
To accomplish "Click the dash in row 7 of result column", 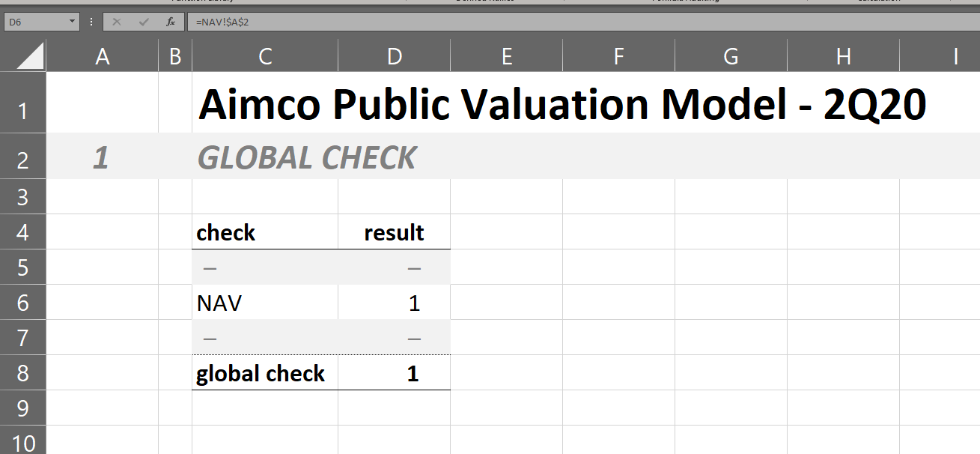I will pyautogui.click(x=414, y=339).
